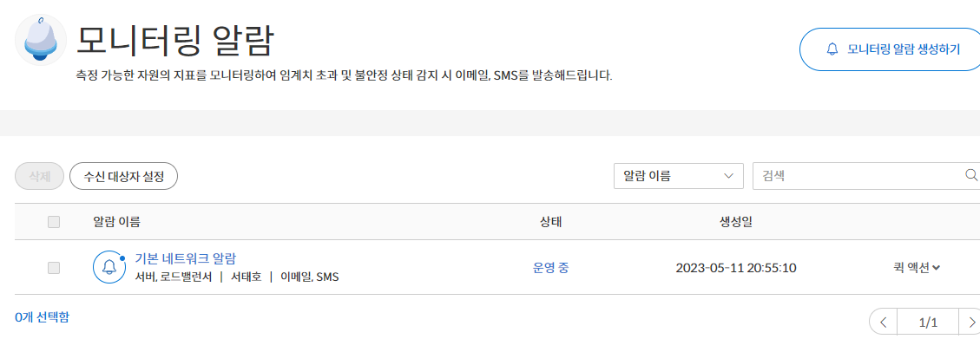Click the bell icon next to 기본 네트워크 알람
Screen dimensions: 980x352
click(x=109, y=267)
